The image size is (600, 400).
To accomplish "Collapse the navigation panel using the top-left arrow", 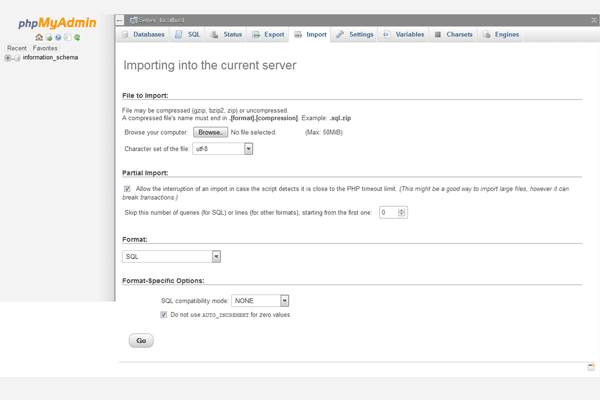I will (120, 20).
